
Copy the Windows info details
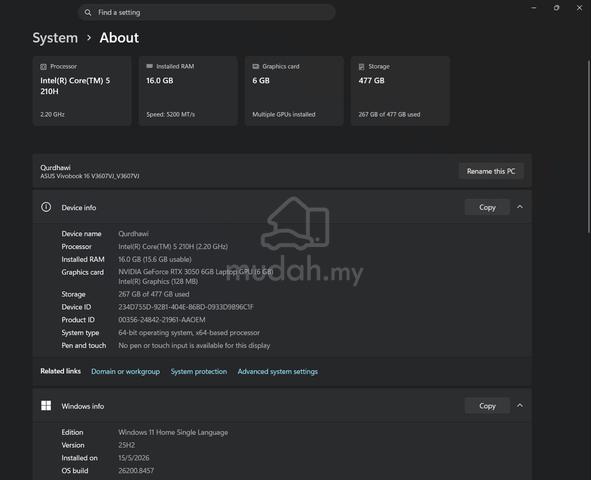[x=487, y=406]
